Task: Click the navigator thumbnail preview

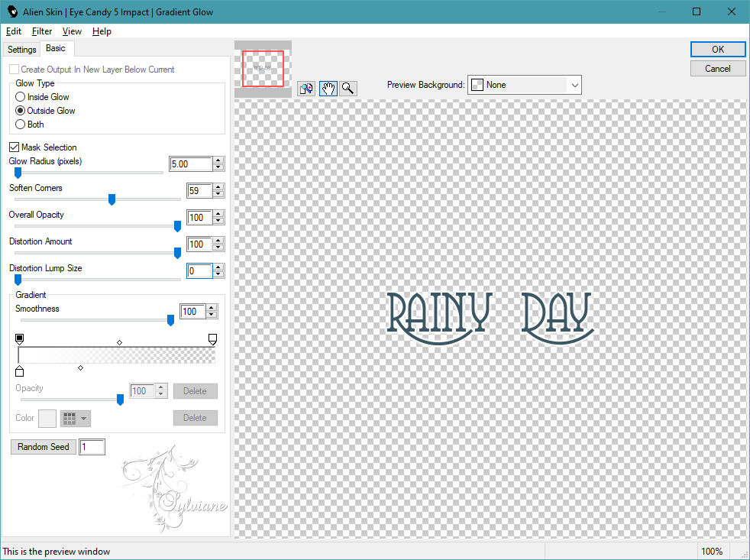Action: [263, 69]
